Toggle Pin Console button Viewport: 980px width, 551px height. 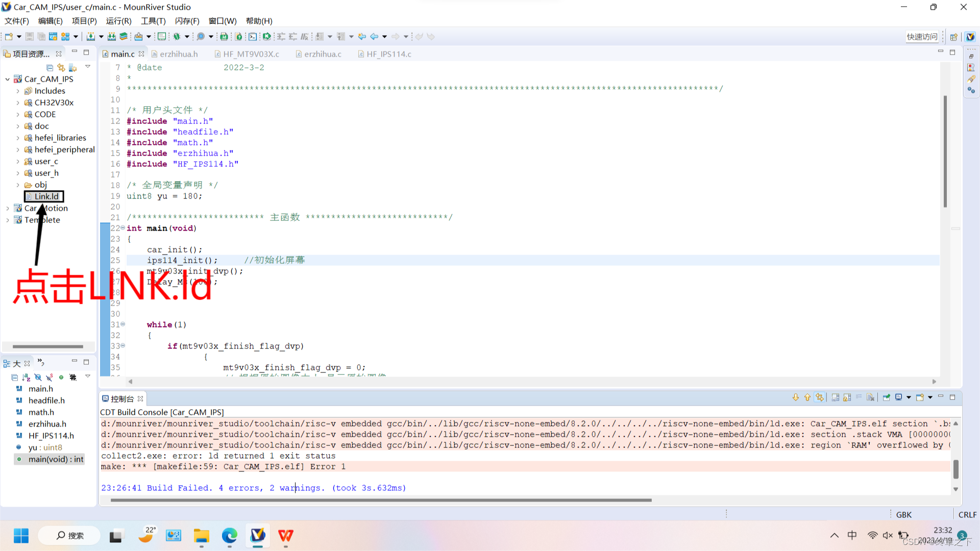coord(886,397)
